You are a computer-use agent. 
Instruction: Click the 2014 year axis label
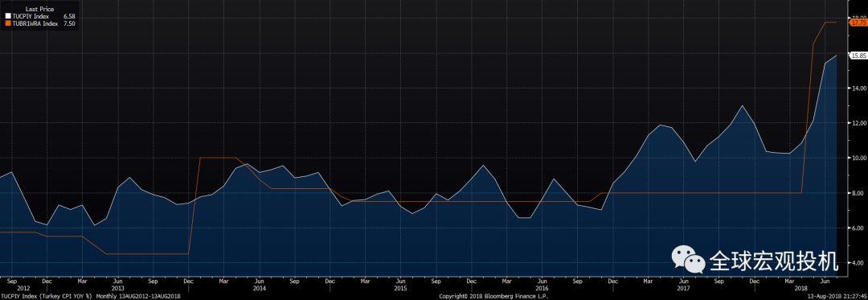(x=260, y=289)
